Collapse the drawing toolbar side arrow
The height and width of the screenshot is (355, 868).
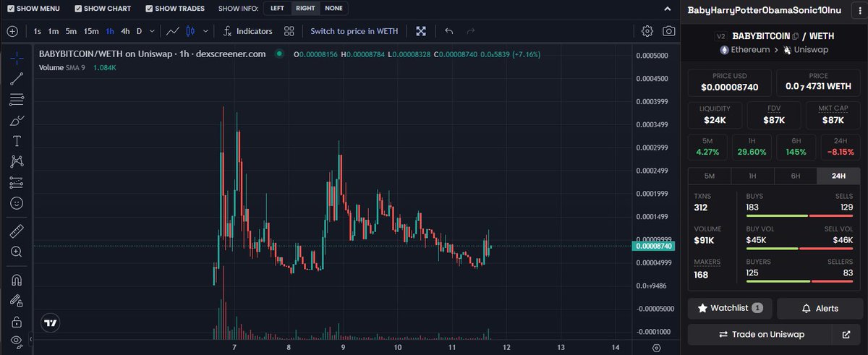[31, 341]
